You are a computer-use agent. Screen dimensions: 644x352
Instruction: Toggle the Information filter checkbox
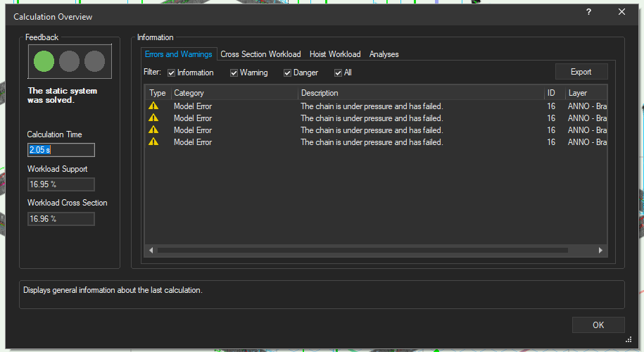point(171,73)
